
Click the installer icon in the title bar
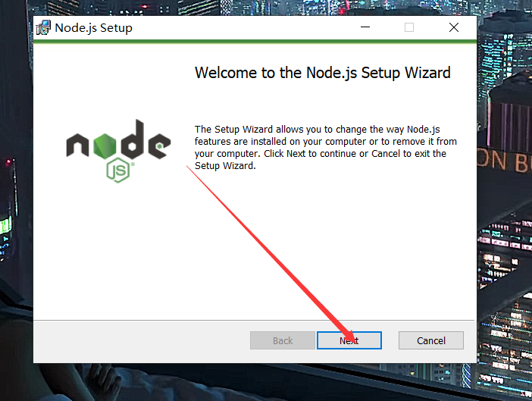tap(43, 27)
